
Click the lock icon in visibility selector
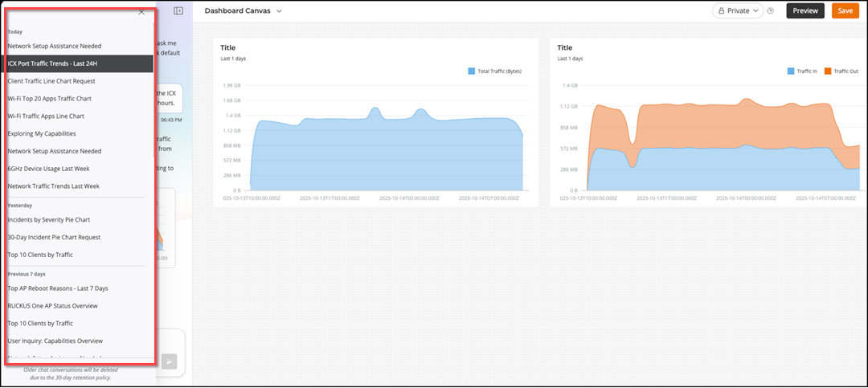click(x=721, y=11)
